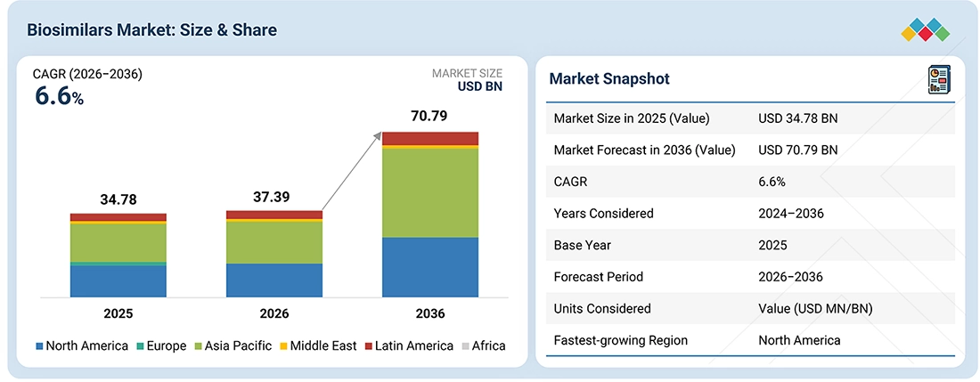
Task: Click the Market Snapshot heading
Action: 609,78
